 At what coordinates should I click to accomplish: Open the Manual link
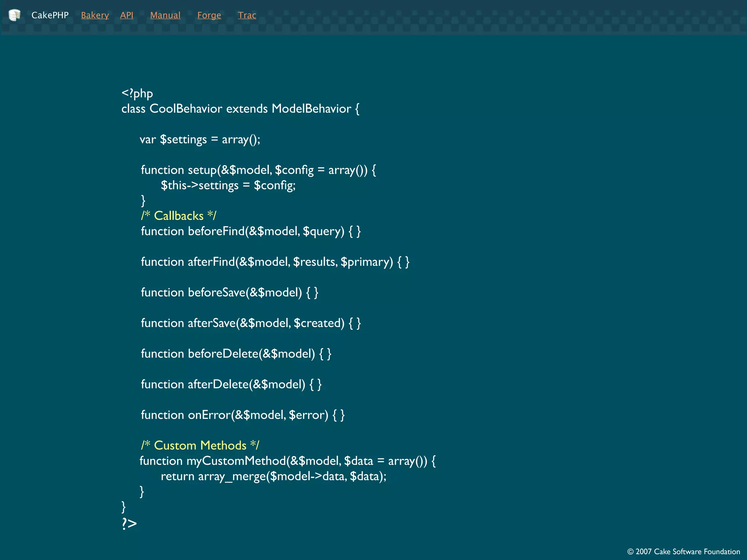(165, 15)
